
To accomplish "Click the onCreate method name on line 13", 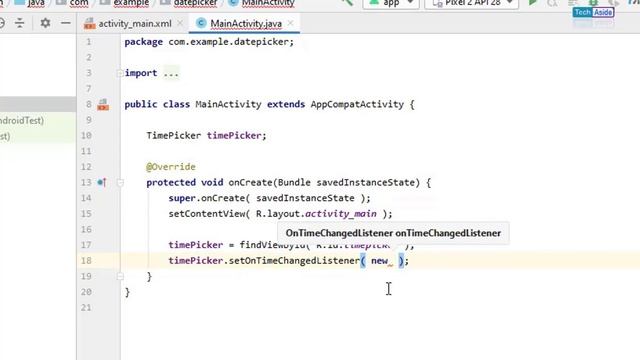I will (x=250, y=182).
